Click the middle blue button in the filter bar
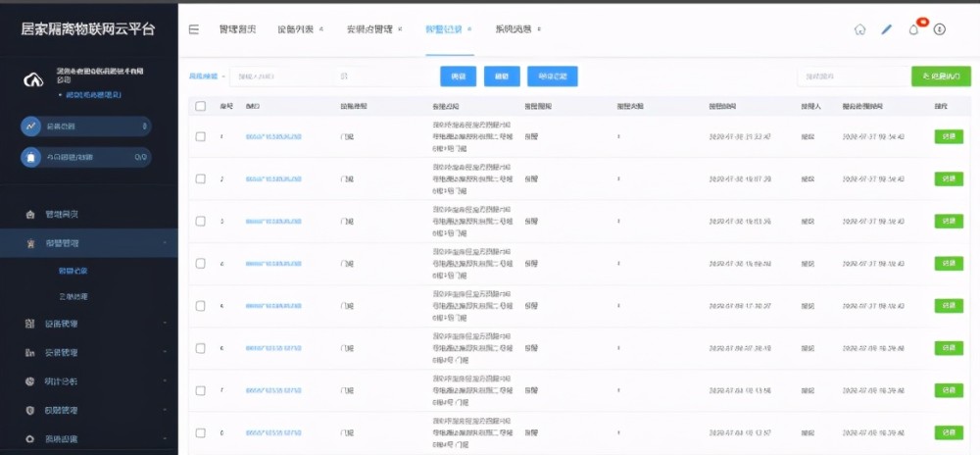This screenshot has width=980, height=455. click(502, 76)
